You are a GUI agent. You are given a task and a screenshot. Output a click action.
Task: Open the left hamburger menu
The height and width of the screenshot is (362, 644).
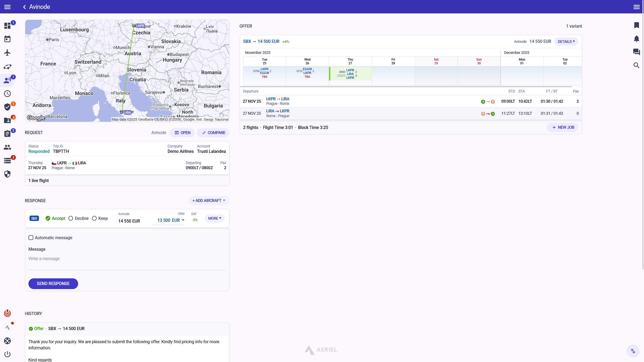(x=7, y=7)
